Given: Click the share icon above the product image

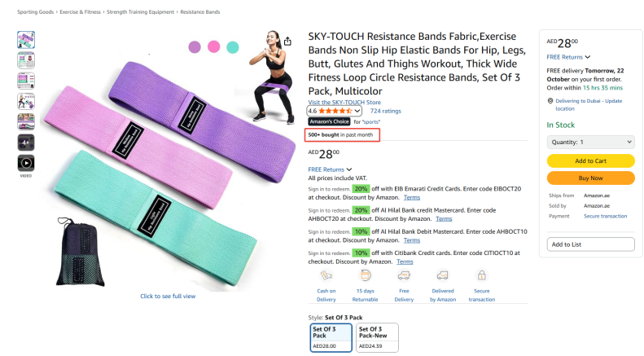Looking at the screenshot, I should [287, 41].
